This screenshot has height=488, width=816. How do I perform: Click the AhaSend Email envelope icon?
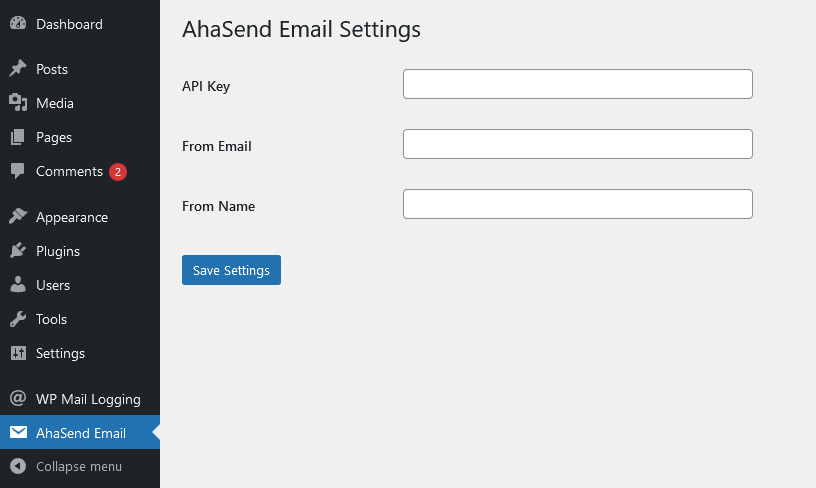pyautogui.click(x=18, y=432)
